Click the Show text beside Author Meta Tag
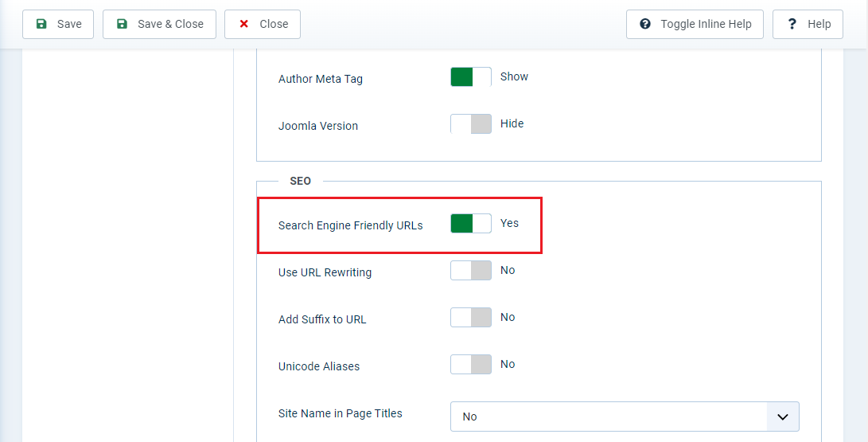 point(514,76)
